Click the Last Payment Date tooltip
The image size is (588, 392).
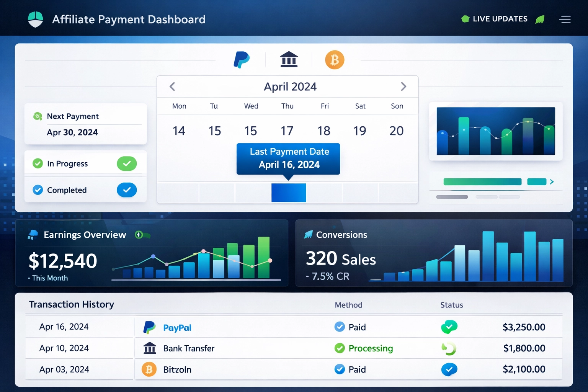pyautogui.click(x=289, y=158)
